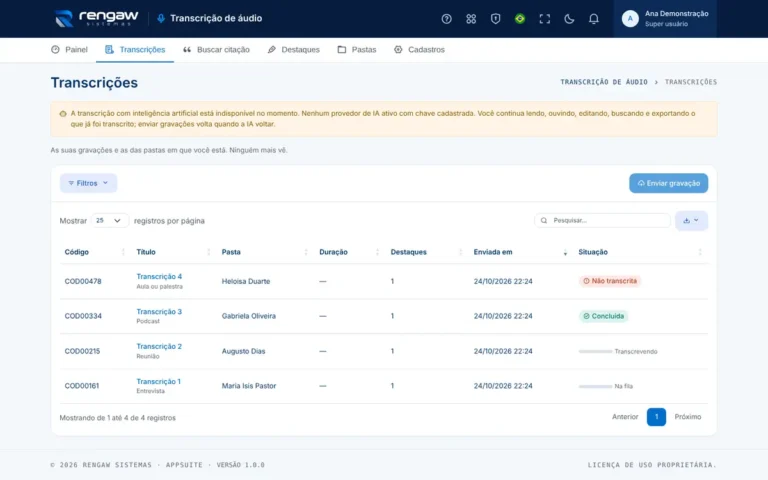Click the Enviar gravação button

coord(668,183)
